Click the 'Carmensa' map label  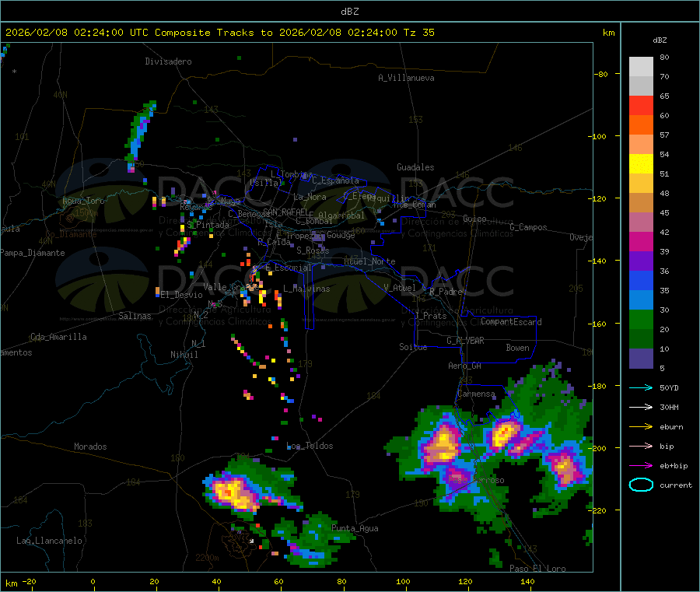tap(476, 394)
